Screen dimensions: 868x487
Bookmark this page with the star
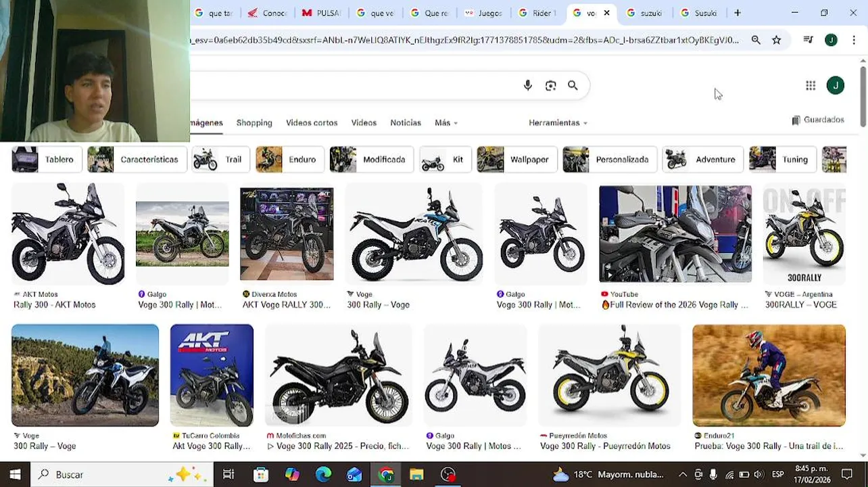(777, 40)
